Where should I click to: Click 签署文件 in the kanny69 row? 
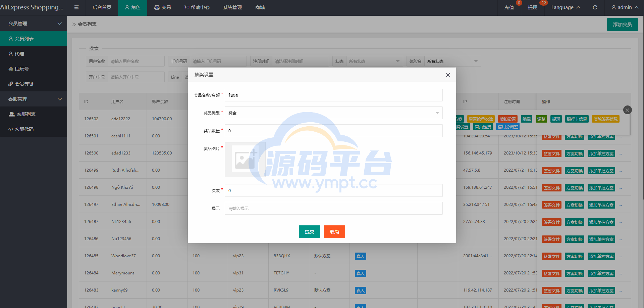pos(552,291)
